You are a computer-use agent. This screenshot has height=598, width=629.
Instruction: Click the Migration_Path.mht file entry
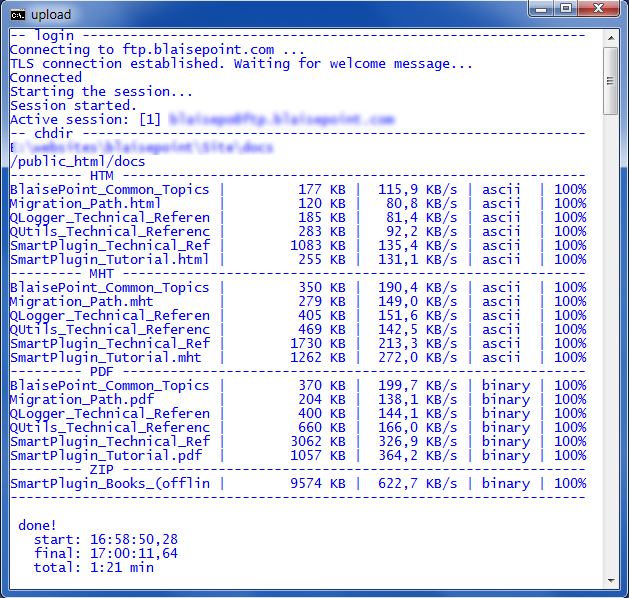(x=81, y=301)
